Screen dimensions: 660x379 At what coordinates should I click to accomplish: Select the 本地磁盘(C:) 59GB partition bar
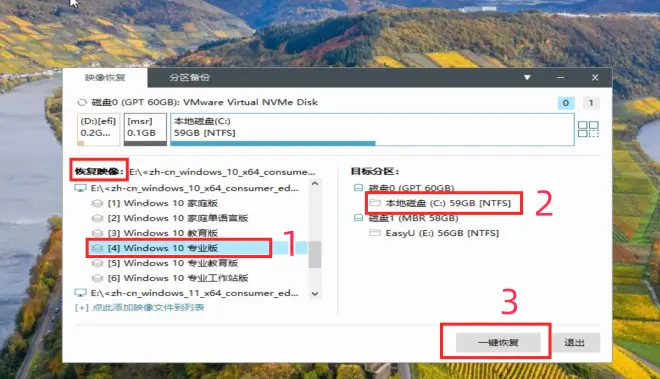click(372, 129)
